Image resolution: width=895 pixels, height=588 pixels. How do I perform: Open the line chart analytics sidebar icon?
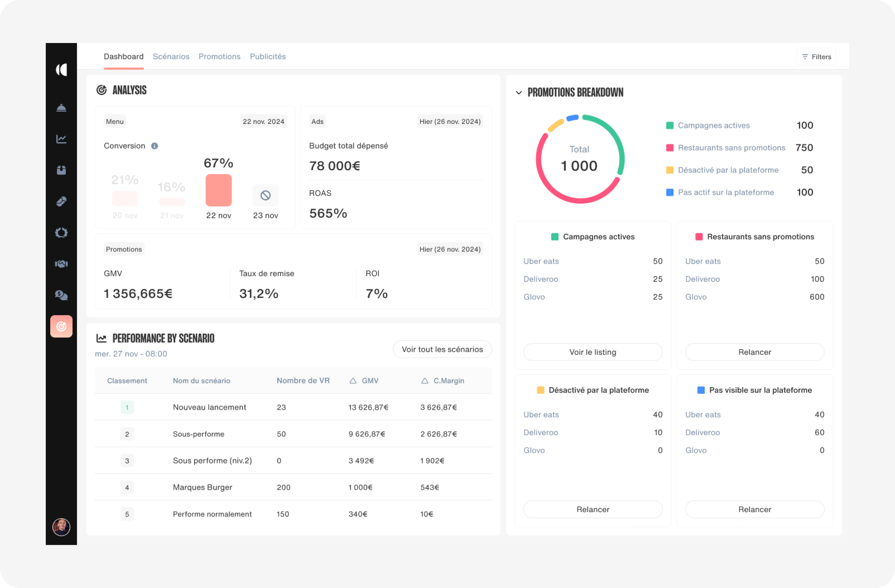61,139
